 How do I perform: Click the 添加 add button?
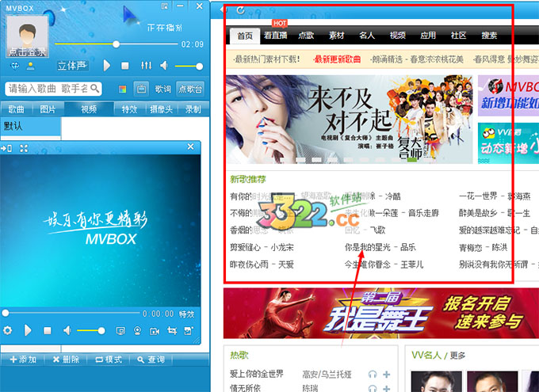pos(23,360)
